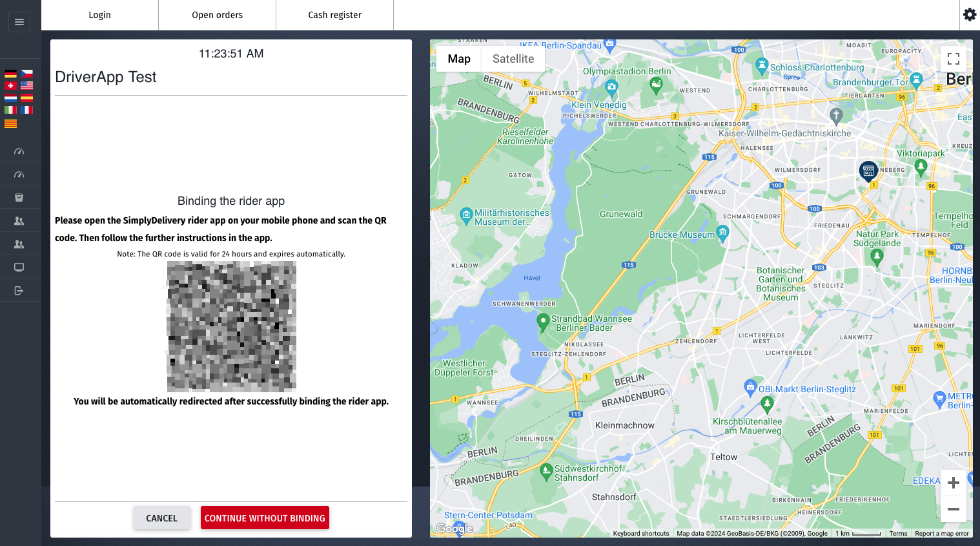Click speedometer icon directly below the flags
The width and height of the screenshot is (980, 546).
pos(19,151)
